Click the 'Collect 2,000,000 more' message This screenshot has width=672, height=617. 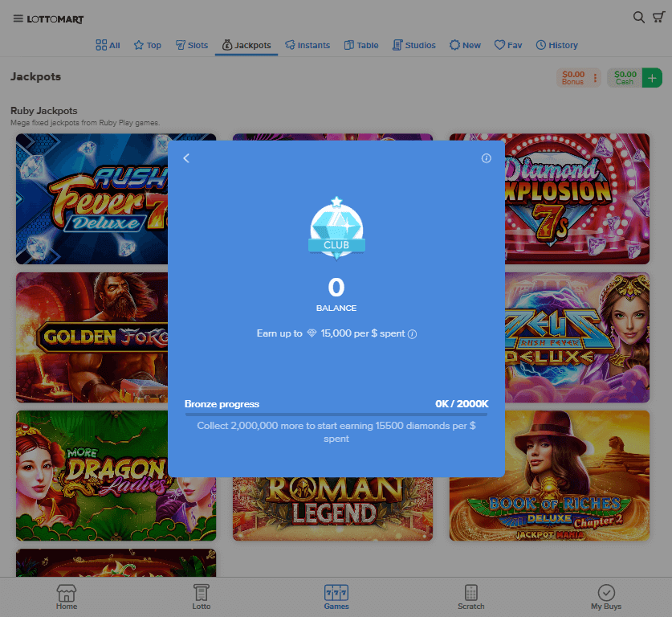pos(336,432)
